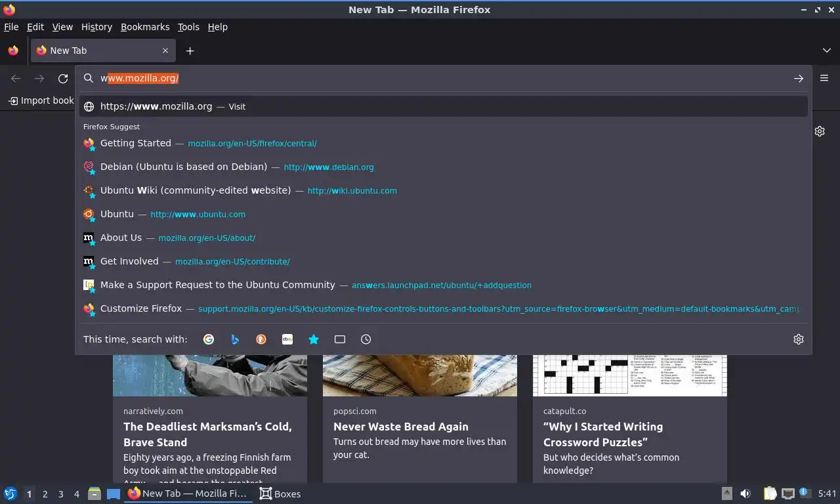Open Why I Started Writing Crossword Puzzles article

click(x=603, y=434)
